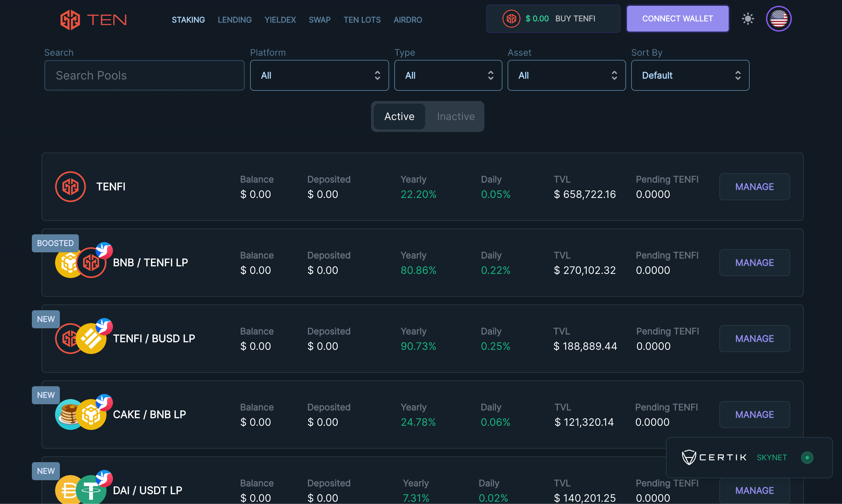Screen dimensions: 842x504
Task: Click the DAI / USDT LP pair icons
Action: pyautogui.click(x=84, y=488)
